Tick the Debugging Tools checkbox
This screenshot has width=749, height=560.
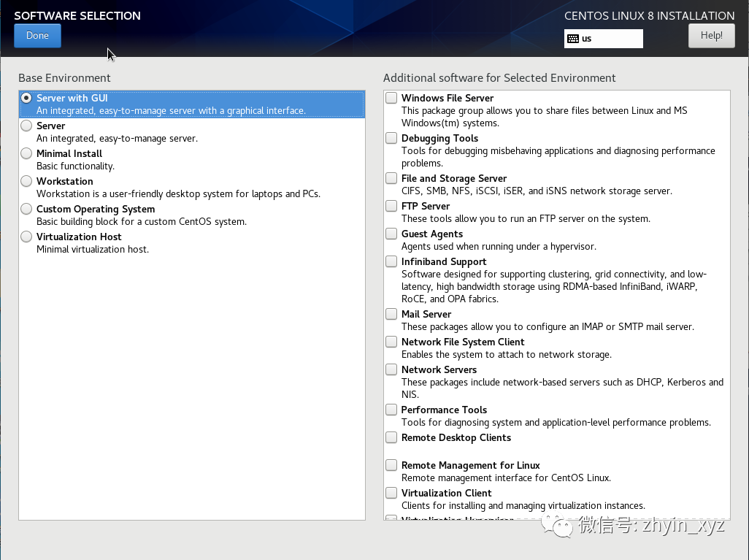[391, 138]
